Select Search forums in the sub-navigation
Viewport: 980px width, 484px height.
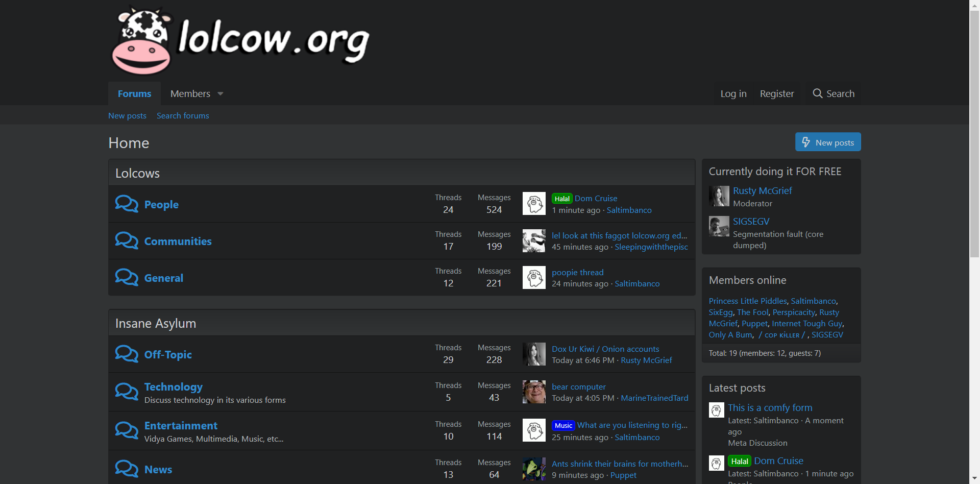(x=183, y=115)
